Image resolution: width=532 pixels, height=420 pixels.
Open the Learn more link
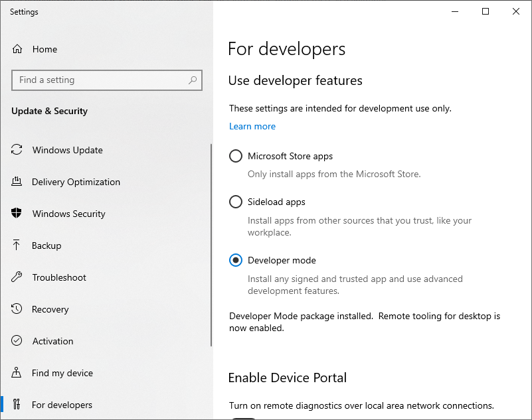252,127
